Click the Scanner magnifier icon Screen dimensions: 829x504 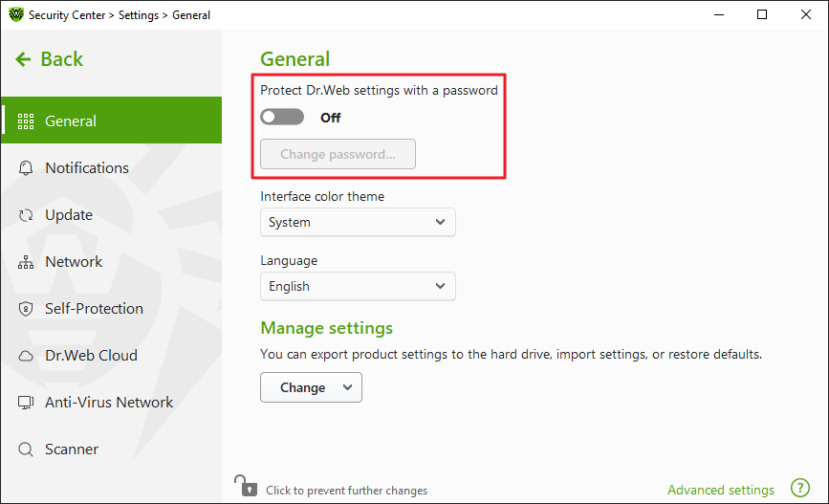coord(26,449)
